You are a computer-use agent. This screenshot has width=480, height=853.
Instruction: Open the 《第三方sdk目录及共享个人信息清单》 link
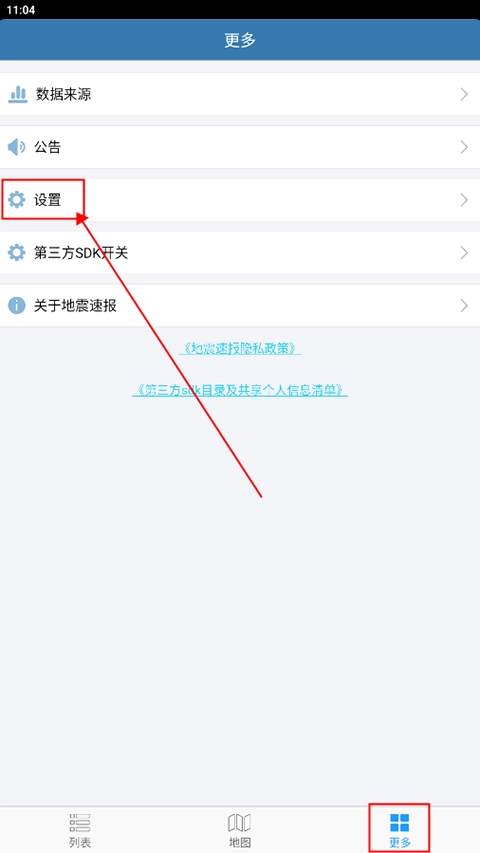click(240, 390)
